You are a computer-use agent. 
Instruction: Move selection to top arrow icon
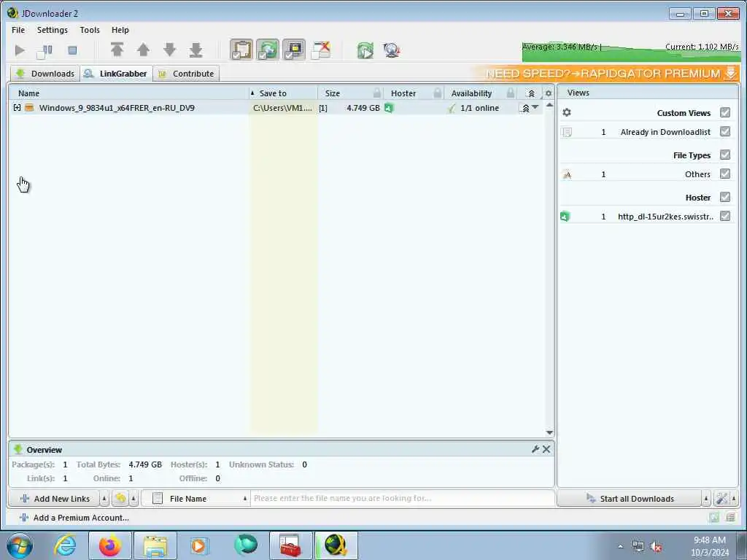(x=117, y=50)
